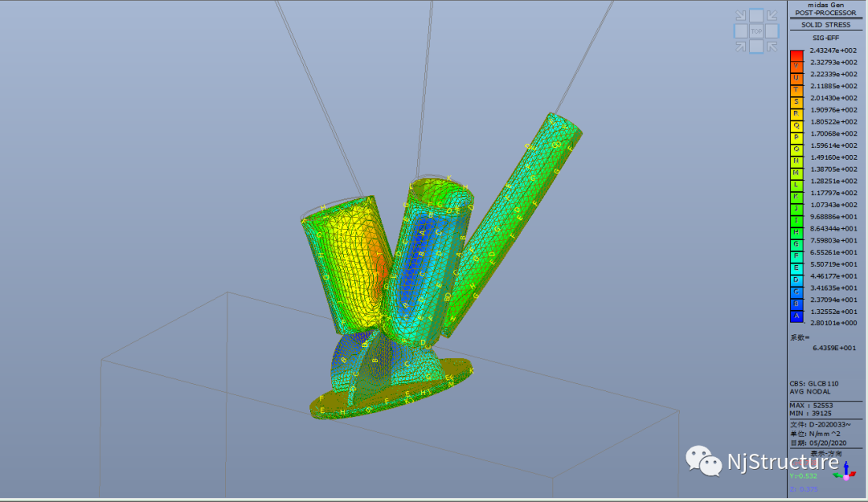Viewport: 868px width, 502px height.
Task: Click the 'midas Gen' legend title
Action: [x=825, y=5]
